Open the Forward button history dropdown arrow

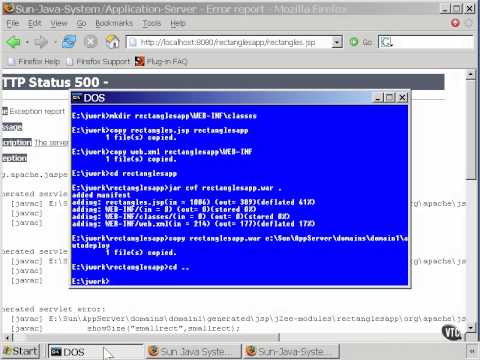(x=55, y=43)
